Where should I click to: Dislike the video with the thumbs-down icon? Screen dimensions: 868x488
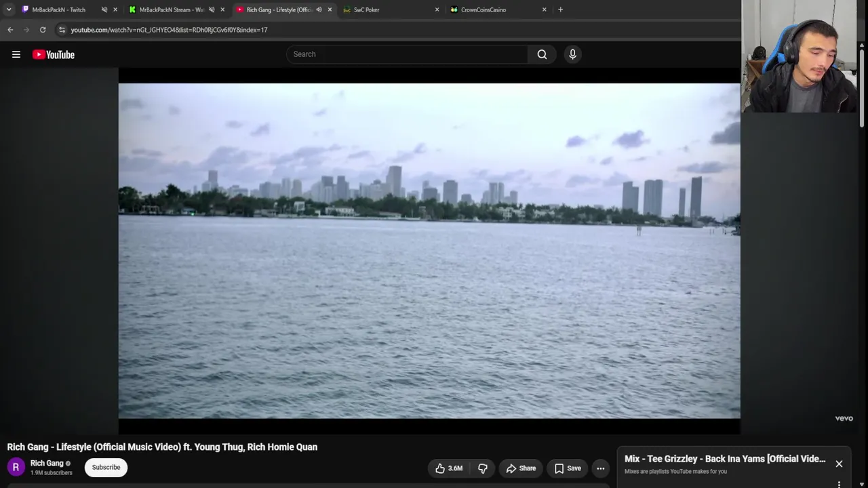483,468
